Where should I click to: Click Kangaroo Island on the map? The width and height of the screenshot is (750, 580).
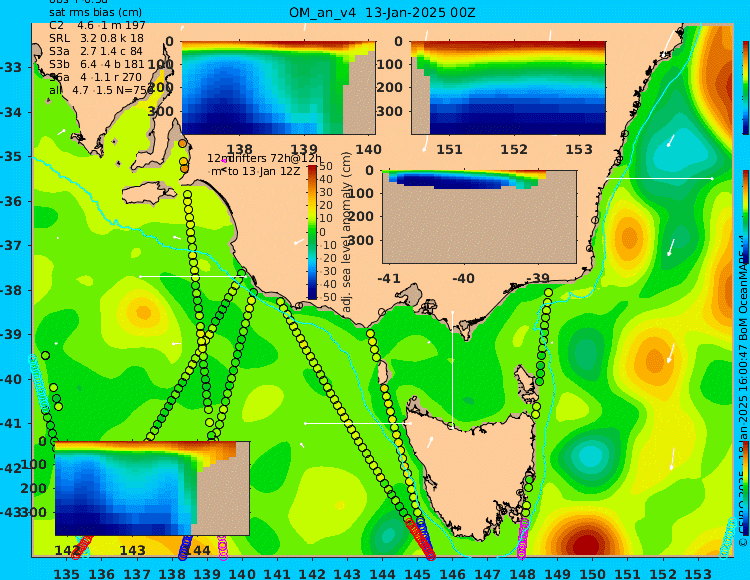pos(148,194)
